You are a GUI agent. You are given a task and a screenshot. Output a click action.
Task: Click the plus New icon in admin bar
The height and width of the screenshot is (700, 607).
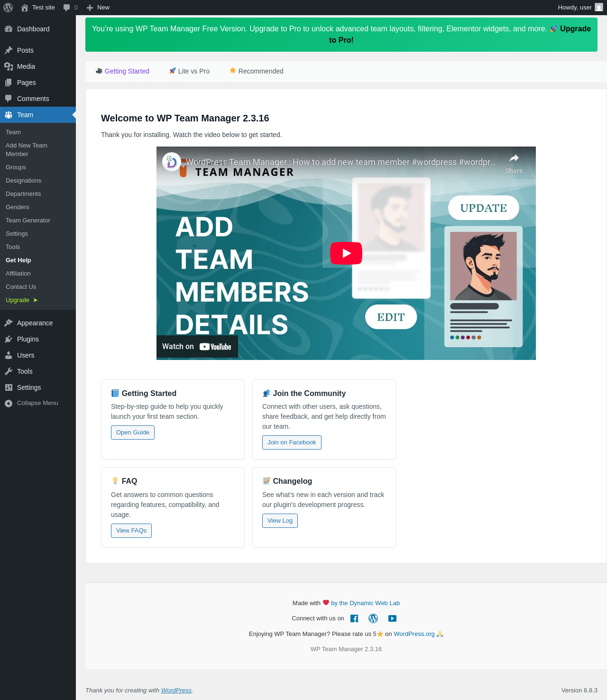tap(90, 8)
